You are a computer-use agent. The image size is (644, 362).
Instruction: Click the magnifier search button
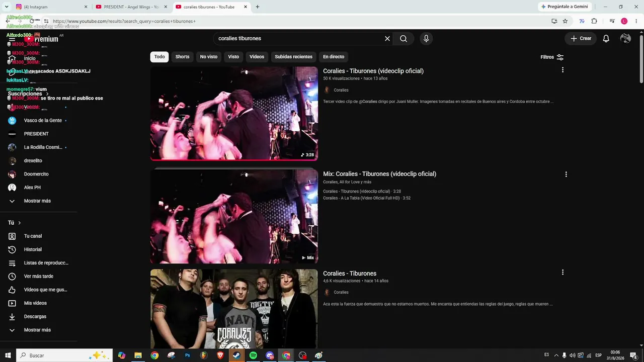404,39
